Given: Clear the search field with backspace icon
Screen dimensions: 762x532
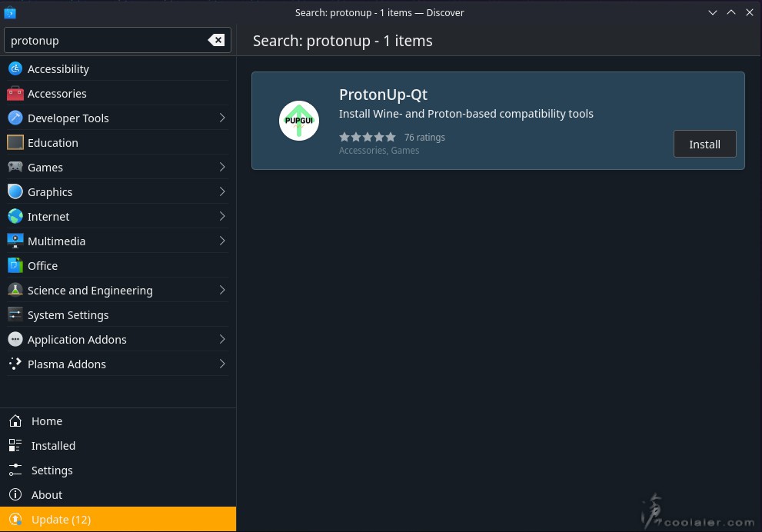Looking at the screenshot, I should click(x=216, y=40).
